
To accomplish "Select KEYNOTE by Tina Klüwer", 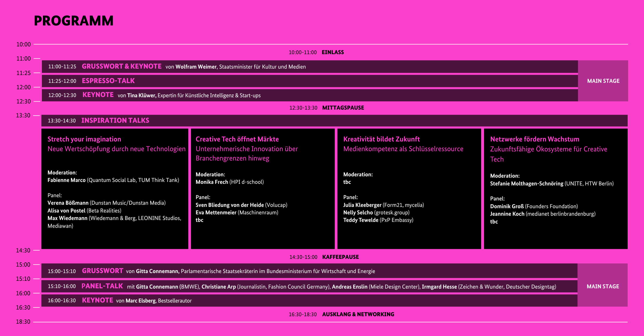I will point(98,95).
